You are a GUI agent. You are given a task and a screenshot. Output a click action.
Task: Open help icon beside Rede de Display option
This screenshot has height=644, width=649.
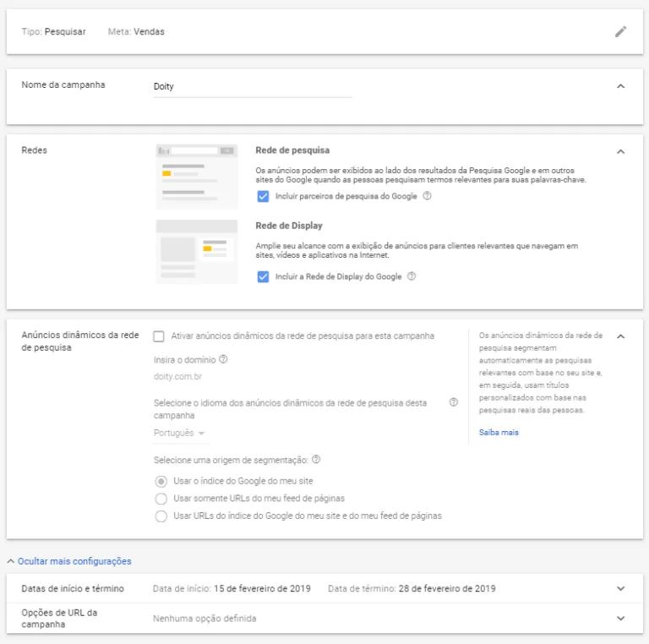tap(412, 276)
